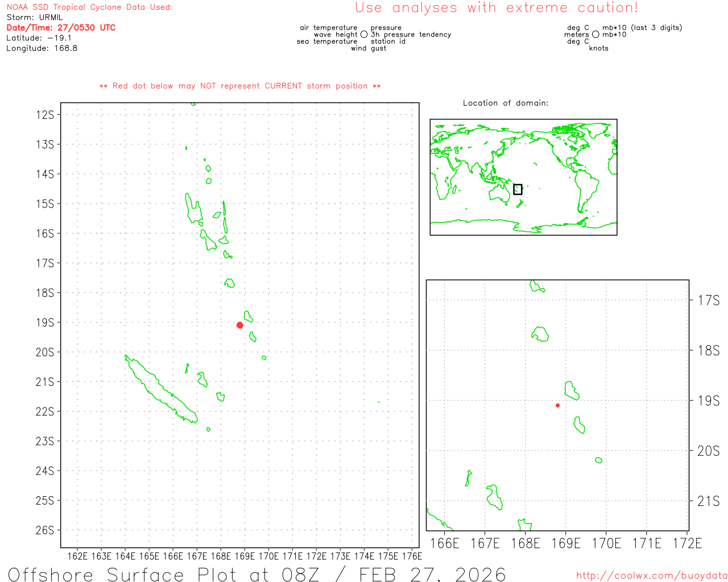Viewport: 728px width, 582px height.
Task: Click the 'Date/Time: 27/0530 UTC' text
Action: (x=61, y=27)
